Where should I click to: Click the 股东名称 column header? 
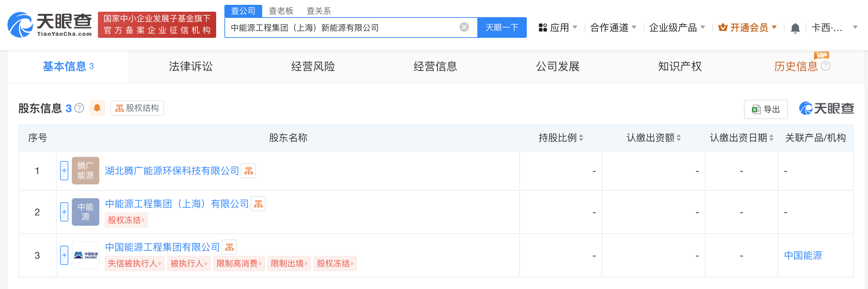pos(288,138)
